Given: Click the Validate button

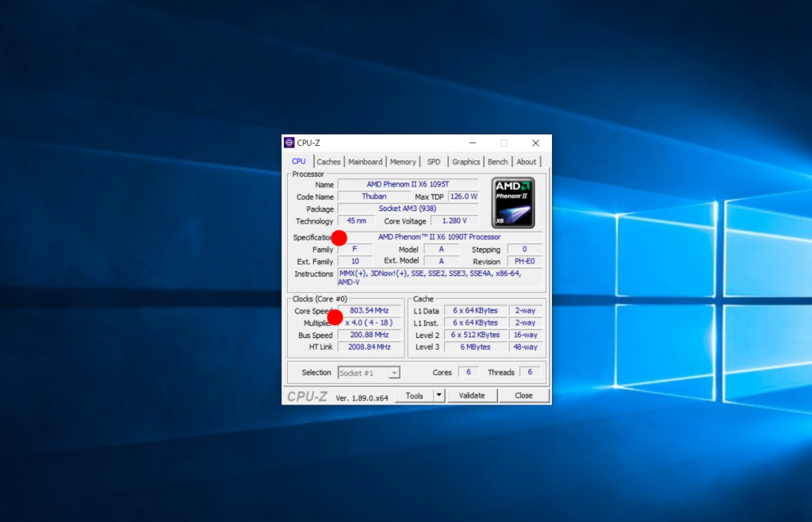Looking at the screenshot, I should pyautogui.click(x=472, y=395).
